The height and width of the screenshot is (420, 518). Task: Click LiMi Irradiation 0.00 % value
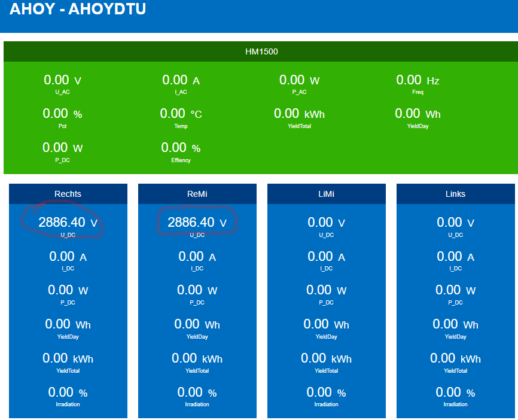[327, 392]
